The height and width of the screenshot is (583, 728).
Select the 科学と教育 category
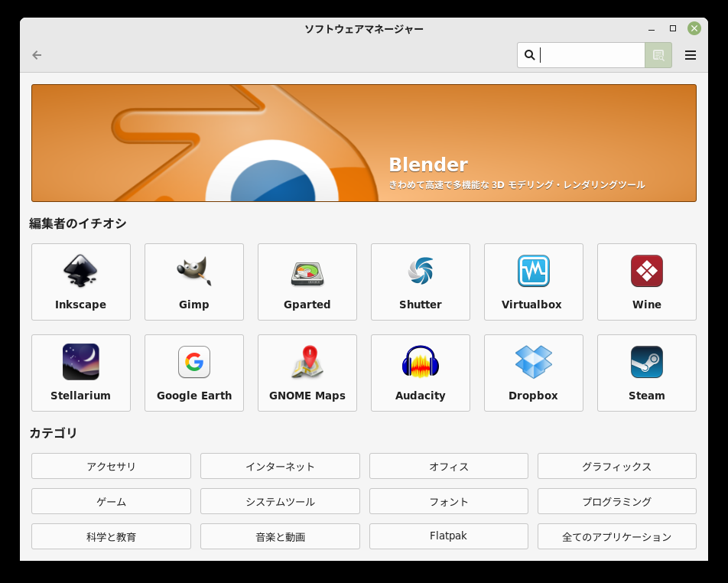[111, 536]
